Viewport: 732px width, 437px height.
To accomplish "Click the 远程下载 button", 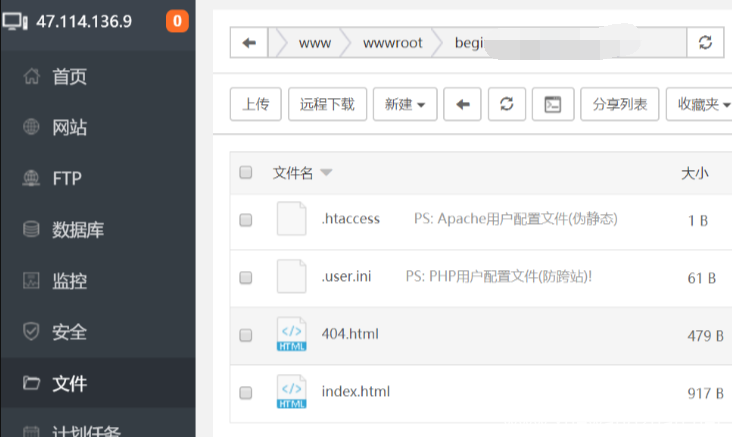I will click(x=327, y=104).
